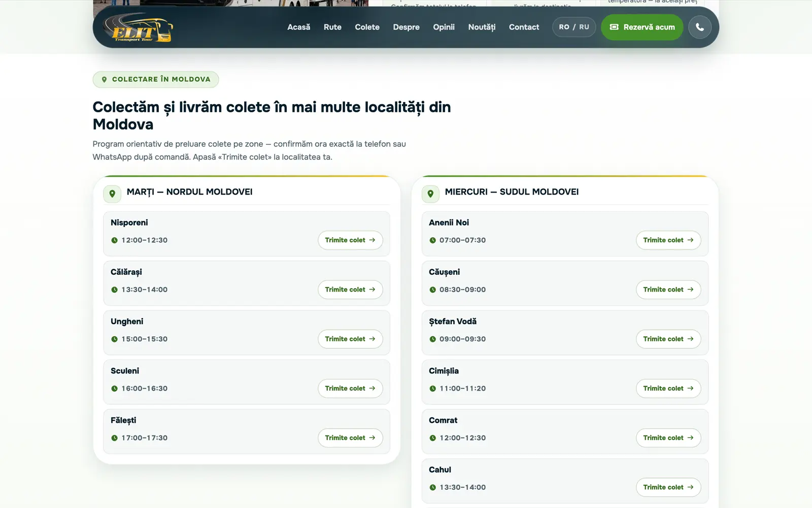Open the Rute navigation link

point(332,27)
